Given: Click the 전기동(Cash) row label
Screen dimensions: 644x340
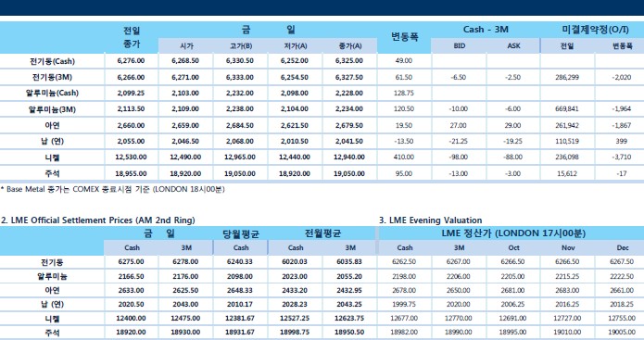Looking at the screenshot, I should pos(52,61).
